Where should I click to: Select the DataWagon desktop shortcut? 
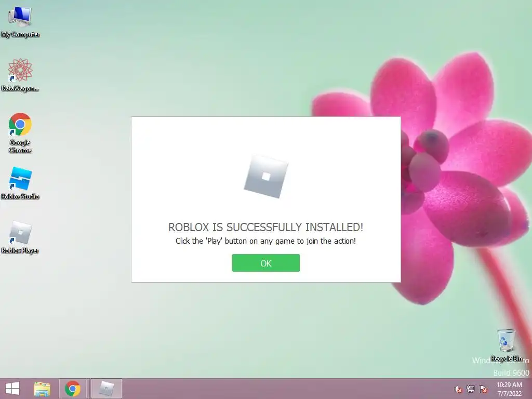pos(20,75)
